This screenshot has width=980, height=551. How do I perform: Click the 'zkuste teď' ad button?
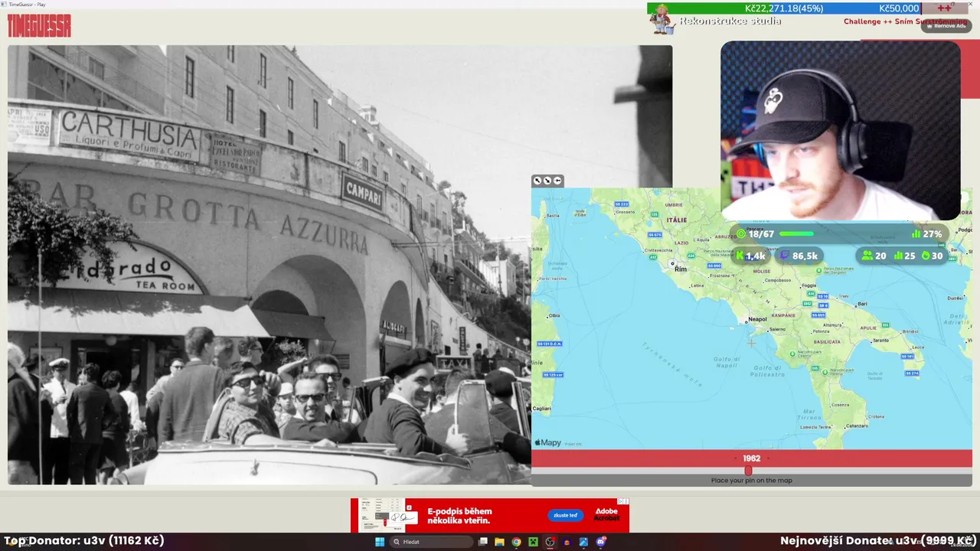click(565, 515)
